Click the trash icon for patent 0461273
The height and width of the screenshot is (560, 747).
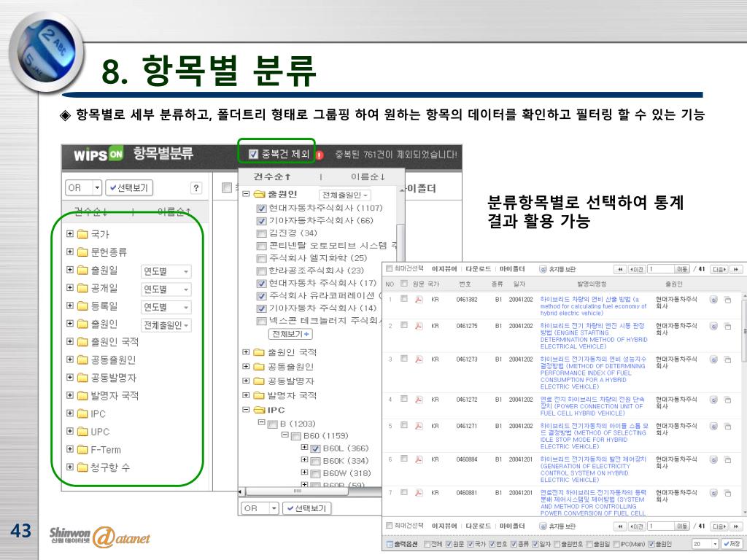pyautogui.click(x=713, y=359)
